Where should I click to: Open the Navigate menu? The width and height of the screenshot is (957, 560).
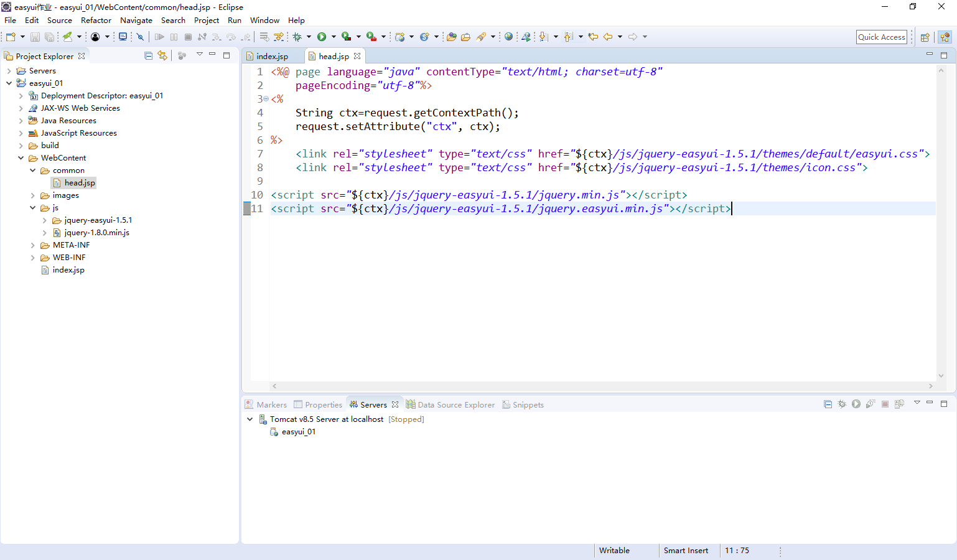click(136, 20)
